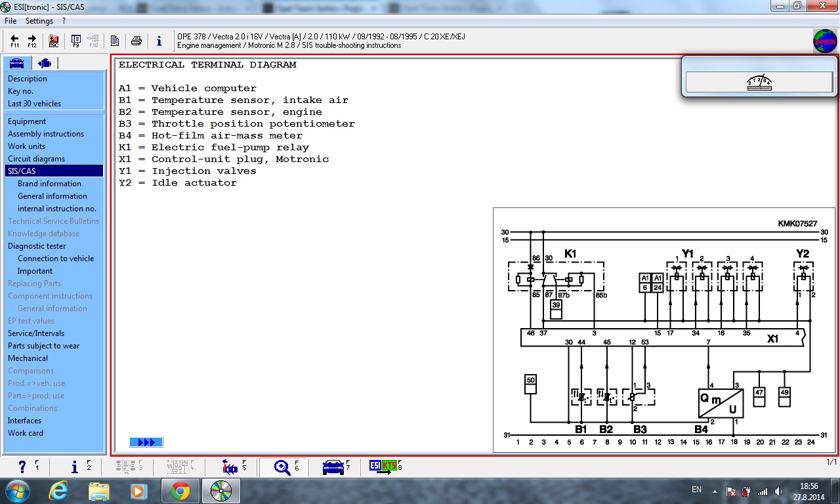
Task: Click the KMK07527 electrical terminal diagram
Action: [664, 330]
